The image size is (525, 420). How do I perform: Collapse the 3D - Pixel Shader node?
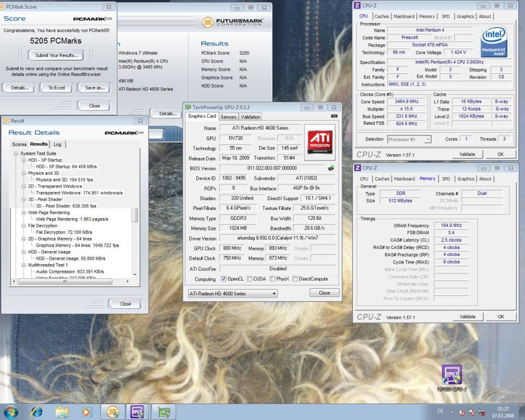24,199
